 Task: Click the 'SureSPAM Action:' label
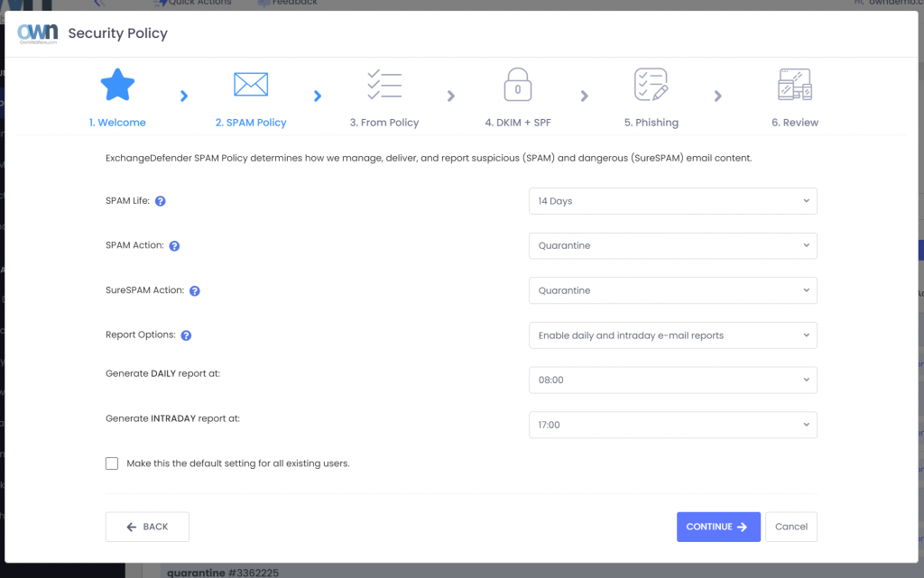tap(144, 290)
